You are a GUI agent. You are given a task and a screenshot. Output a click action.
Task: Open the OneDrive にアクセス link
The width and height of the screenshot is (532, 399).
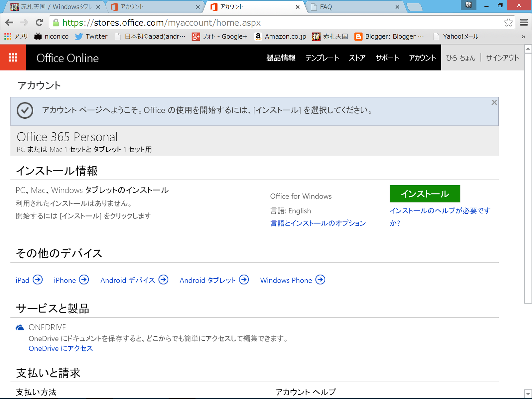coord(61,348)
